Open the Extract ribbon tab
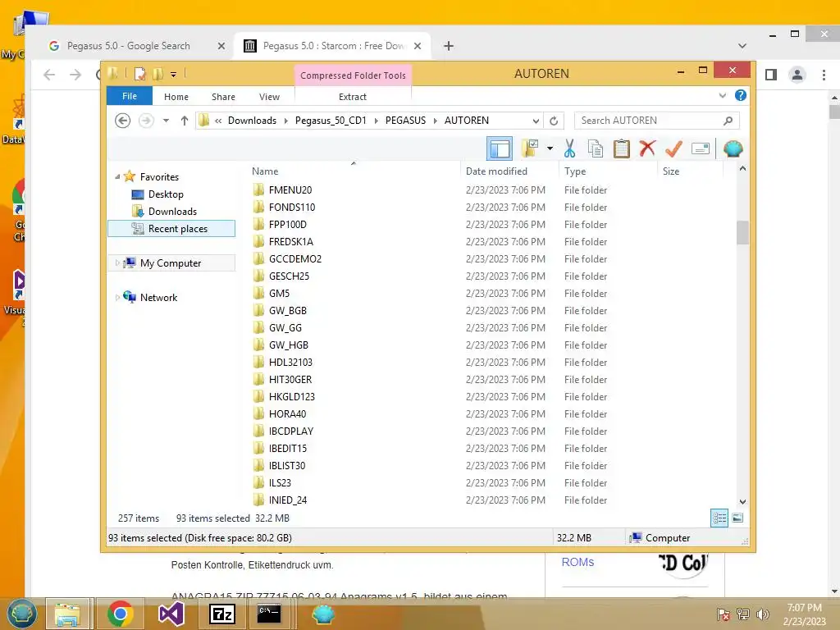Viewport: 840px width, 630px height. (x=353, y=97)
